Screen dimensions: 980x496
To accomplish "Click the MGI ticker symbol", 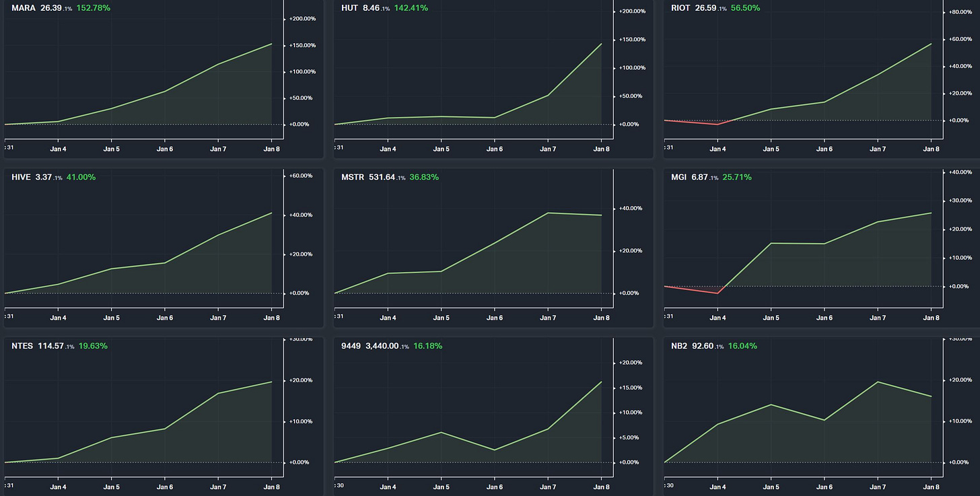I will click(x=678, y=177).
